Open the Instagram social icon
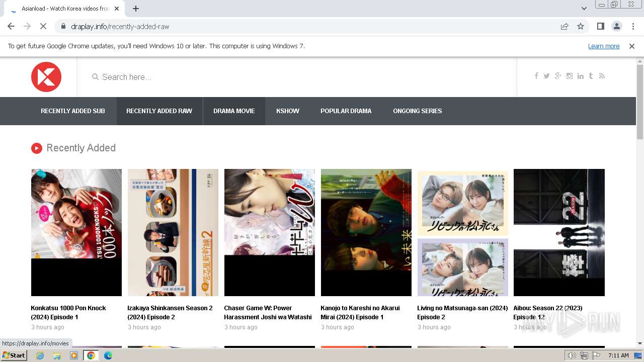644x362 pixels. (x=570, y=76)
